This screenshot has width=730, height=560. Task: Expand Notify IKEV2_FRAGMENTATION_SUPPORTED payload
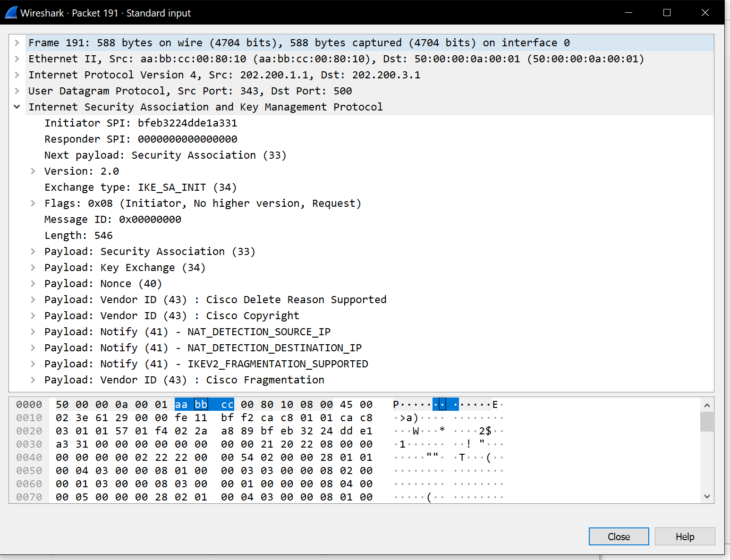pyautogui.click(x=33, y=364)
